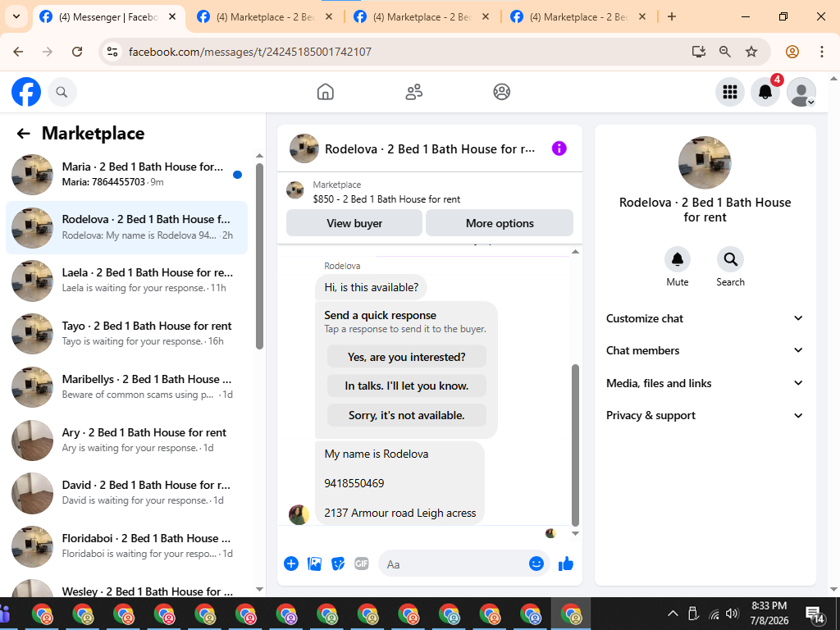Open the nine-dot Facebook menu
Image resolution: width=840 pixels, height=630 pixels.
tap(729, 92)
